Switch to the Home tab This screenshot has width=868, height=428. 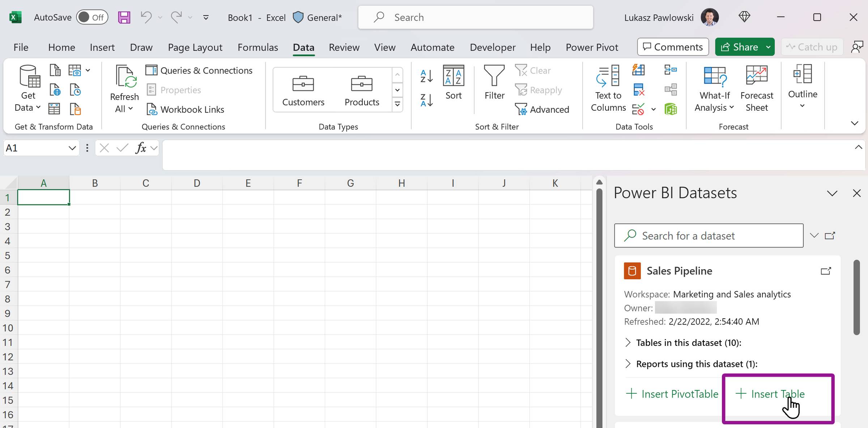point(61,47)
